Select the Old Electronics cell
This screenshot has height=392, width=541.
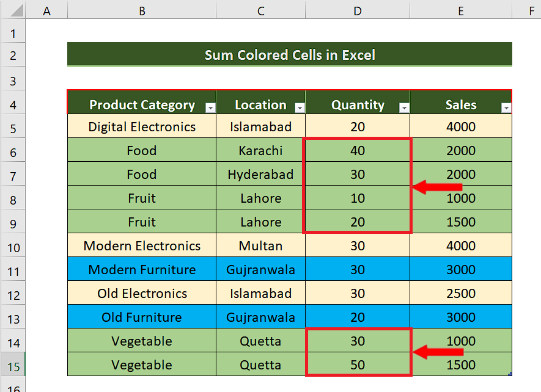[x=141, y=293]
